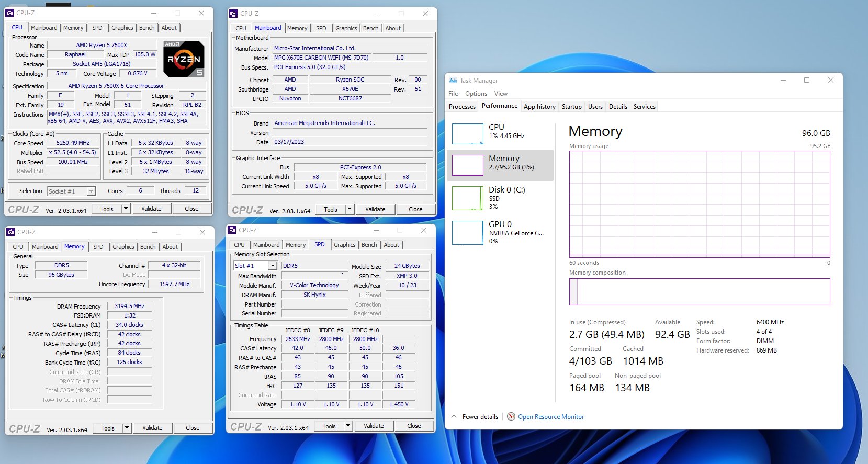Expand Tools dropdown arrow in Mainboard window
The height and width of the screenshot is (464, 868).
point(350,209)
